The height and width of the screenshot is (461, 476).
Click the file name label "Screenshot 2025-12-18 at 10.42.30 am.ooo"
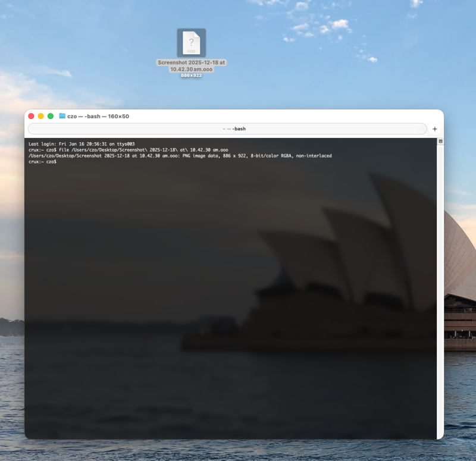point(191,66)
